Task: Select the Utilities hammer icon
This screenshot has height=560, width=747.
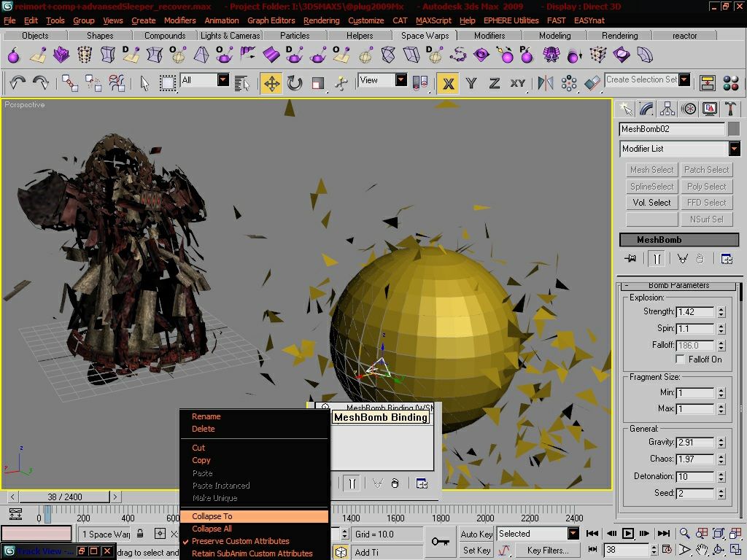Action: [729, 109]
